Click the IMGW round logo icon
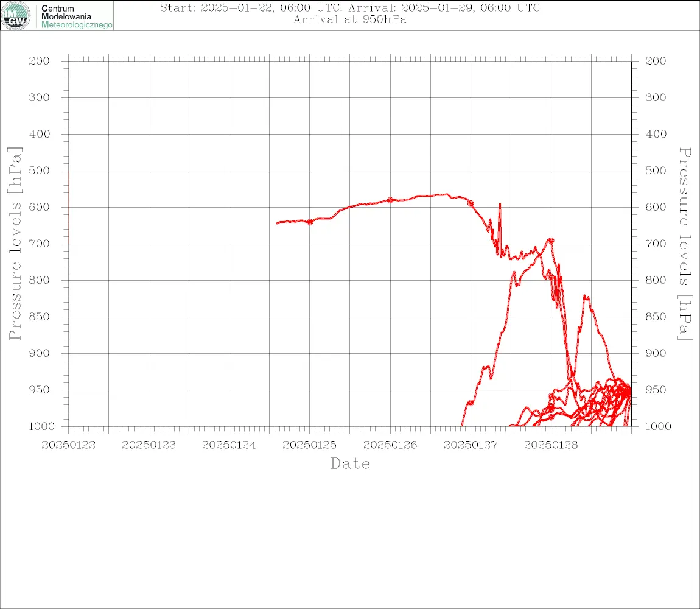 point(16,16)
